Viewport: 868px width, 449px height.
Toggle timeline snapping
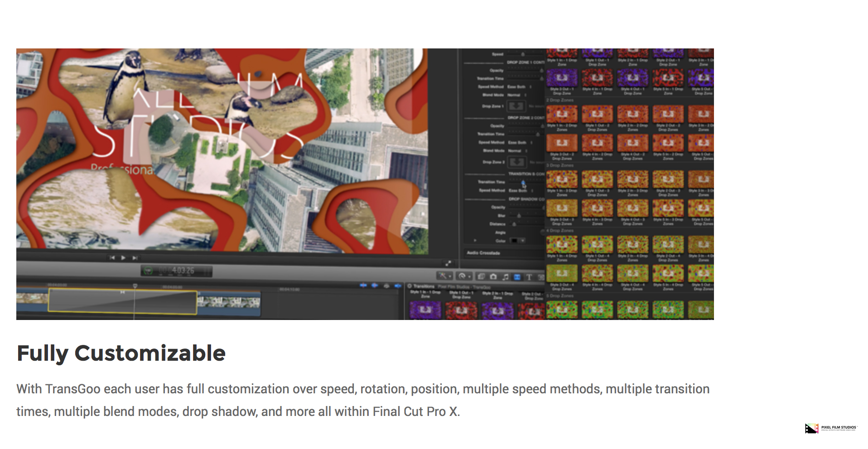point(398,286)
